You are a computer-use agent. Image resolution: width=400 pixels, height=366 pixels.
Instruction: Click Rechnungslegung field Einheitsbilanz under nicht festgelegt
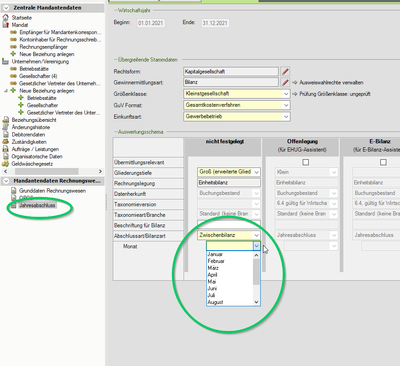coord(229,183)
